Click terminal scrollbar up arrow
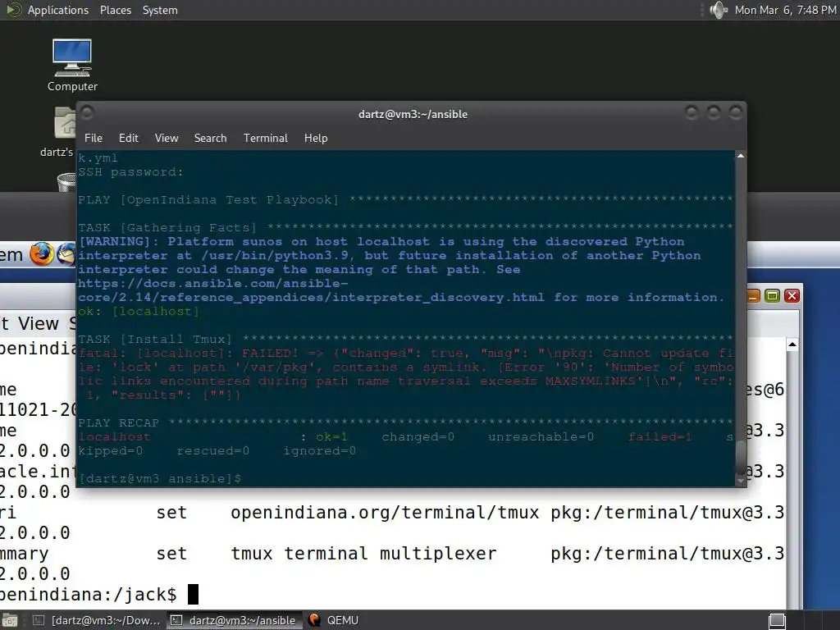840x630 pixels. click(741, 156)
